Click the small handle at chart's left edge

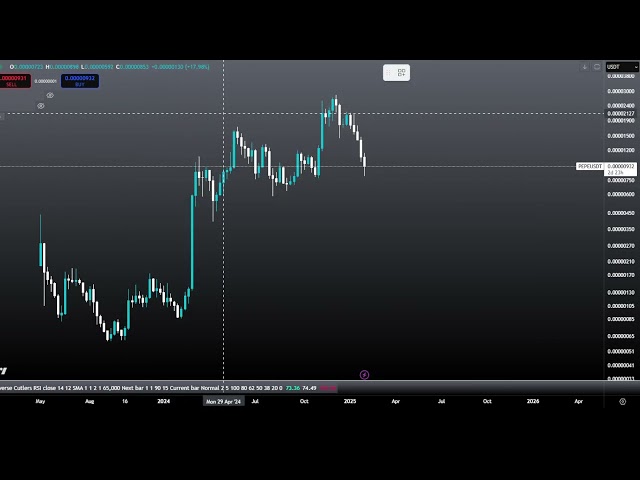2,117
